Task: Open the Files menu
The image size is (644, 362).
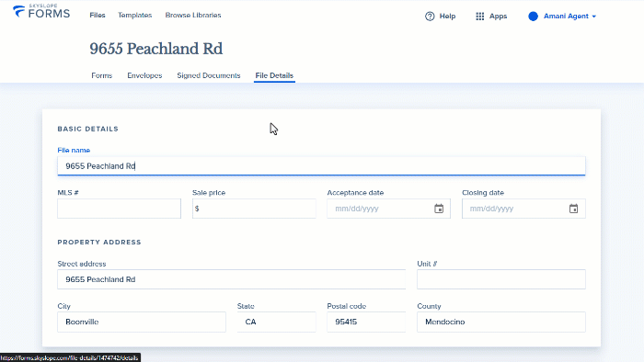Action: point(98,16)
